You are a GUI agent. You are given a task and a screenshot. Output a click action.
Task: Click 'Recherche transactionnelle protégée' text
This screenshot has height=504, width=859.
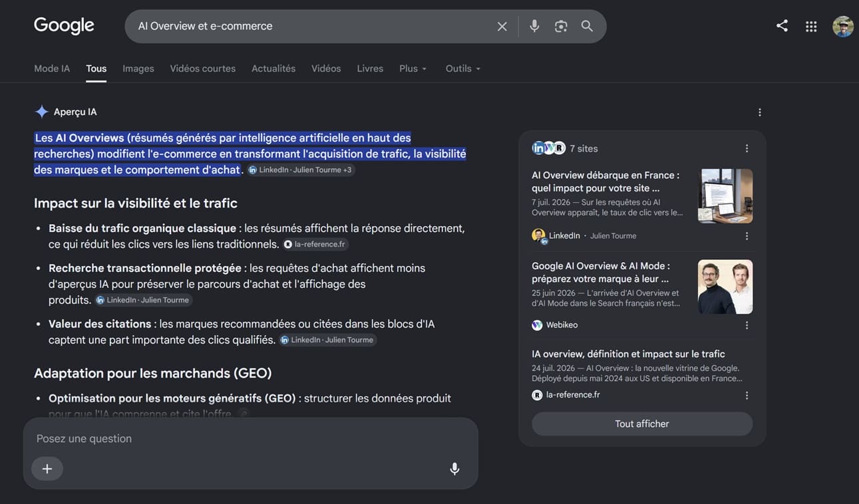click(145, 269)
